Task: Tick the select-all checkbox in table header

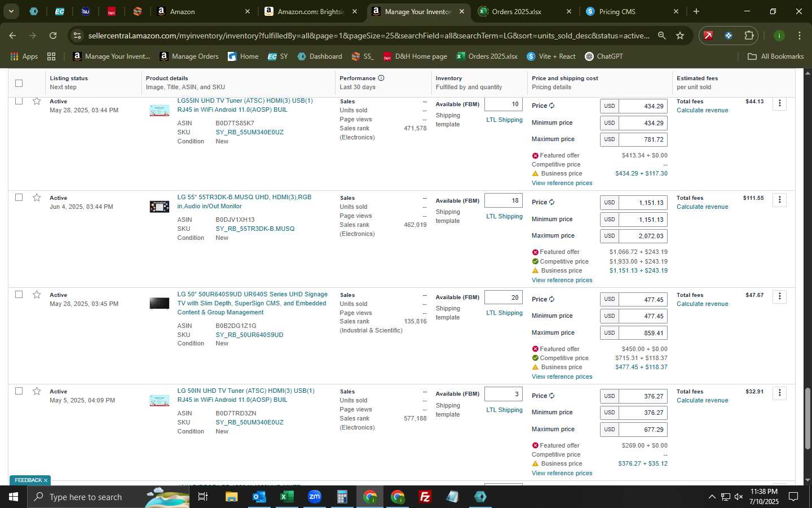Action: pyautogui.click(x=19, y=83)
